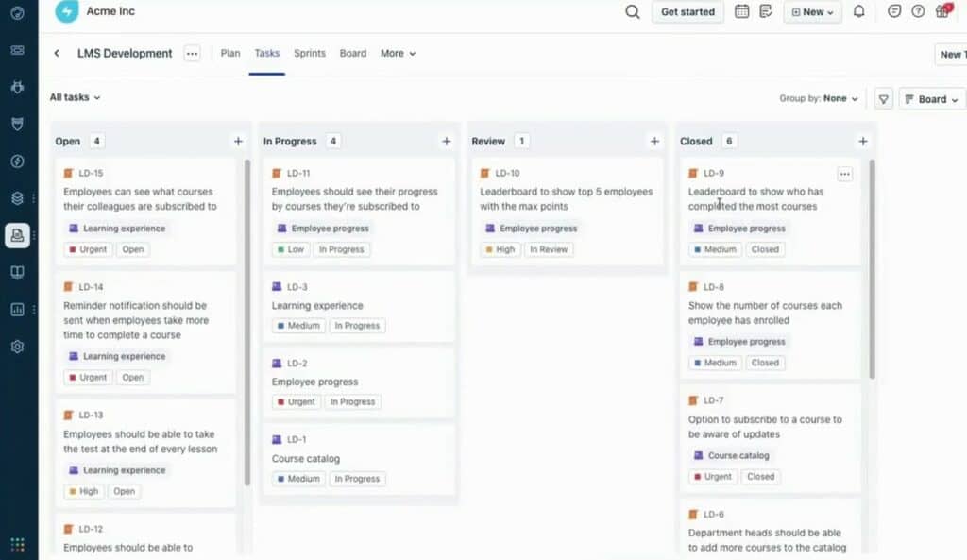
Task: Expand the All tasks dropdown
Action: (x=76, y=97)
